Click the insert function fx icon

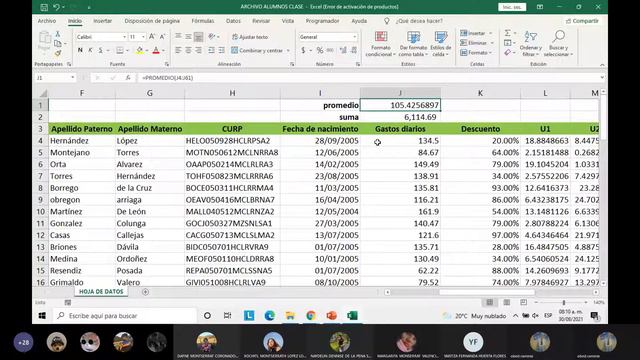(x=128, y=78)
